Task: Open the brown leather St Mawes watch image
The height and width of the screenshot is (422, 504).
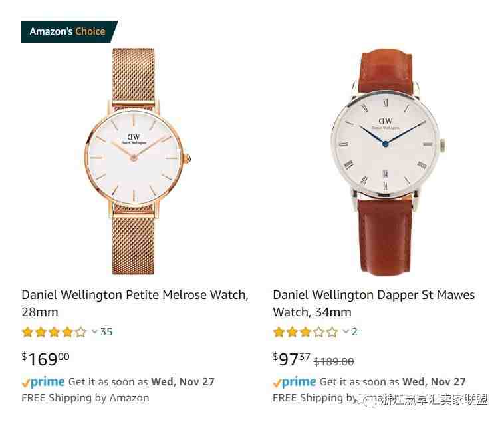Action: [x=388, y=162]
